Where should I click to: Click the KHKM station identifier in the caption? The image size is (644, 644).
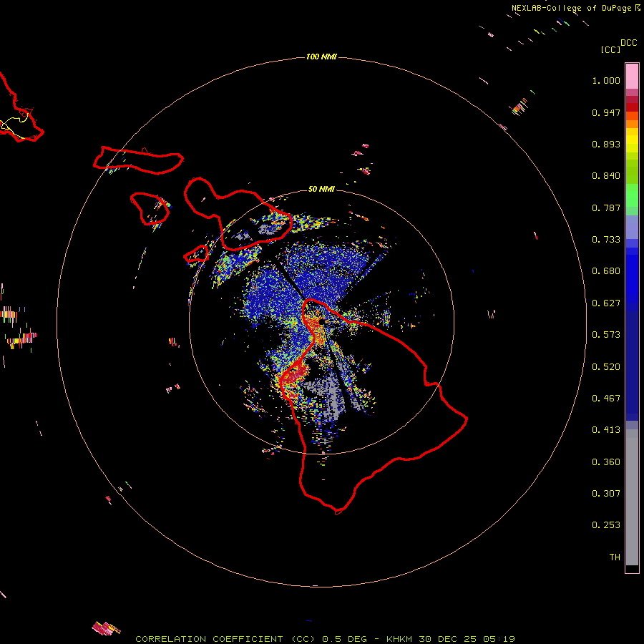[x=400, y=639]
